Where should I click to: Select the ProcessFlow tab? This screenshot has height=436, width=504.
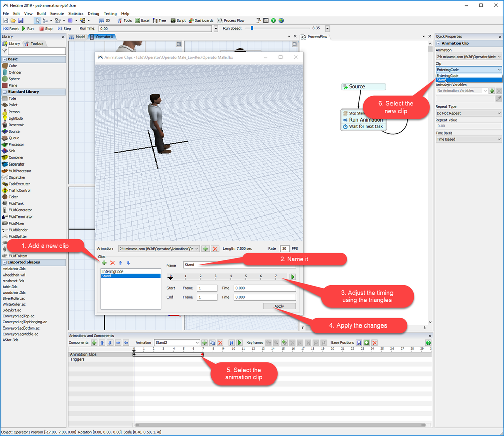coord(315,37)
